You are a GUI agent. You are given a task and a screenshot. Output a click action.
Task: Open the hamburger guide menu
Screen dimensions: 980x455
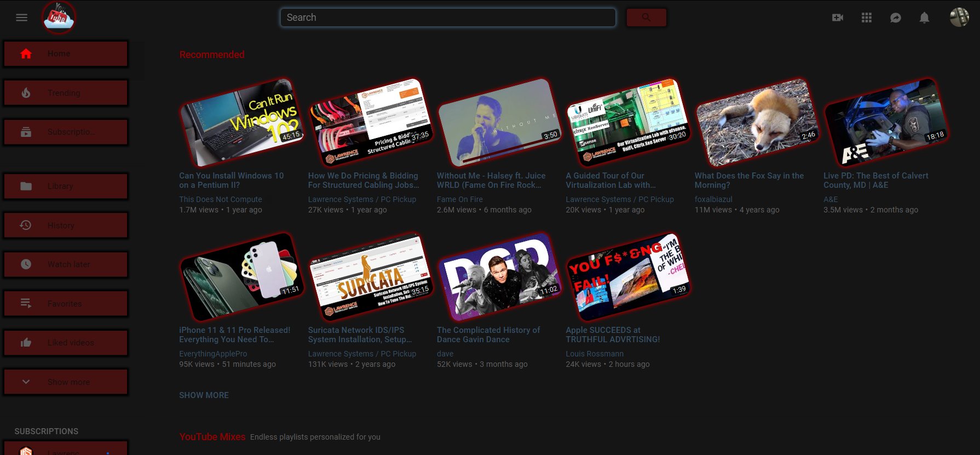click(x=22, y=18)
